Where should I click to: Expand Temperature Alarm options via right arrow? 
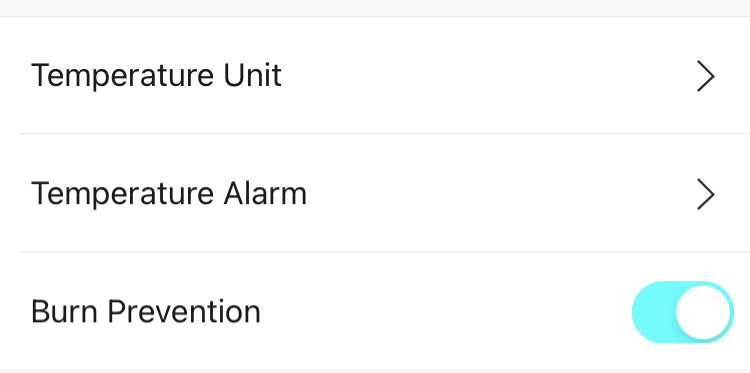[706, 194]
